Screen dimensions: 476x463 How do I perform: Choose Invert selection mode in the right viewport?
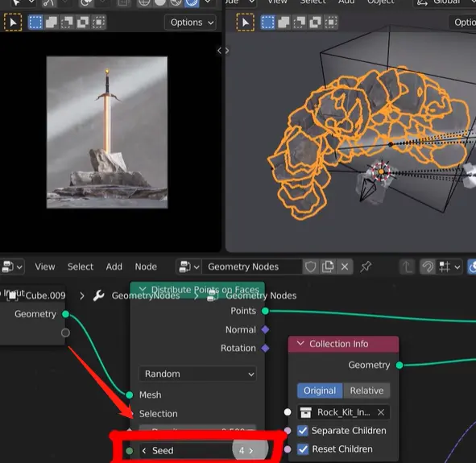(x=315, y=23)
